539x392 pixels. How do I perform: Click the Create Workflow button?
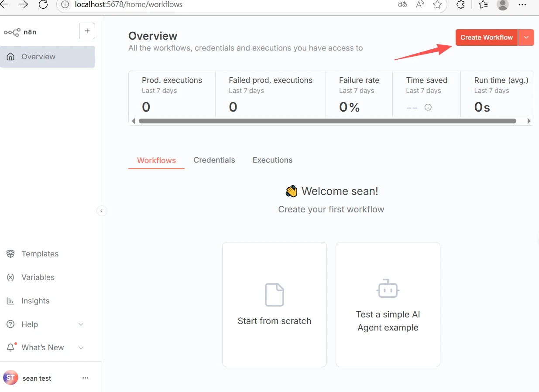(487, 37)
